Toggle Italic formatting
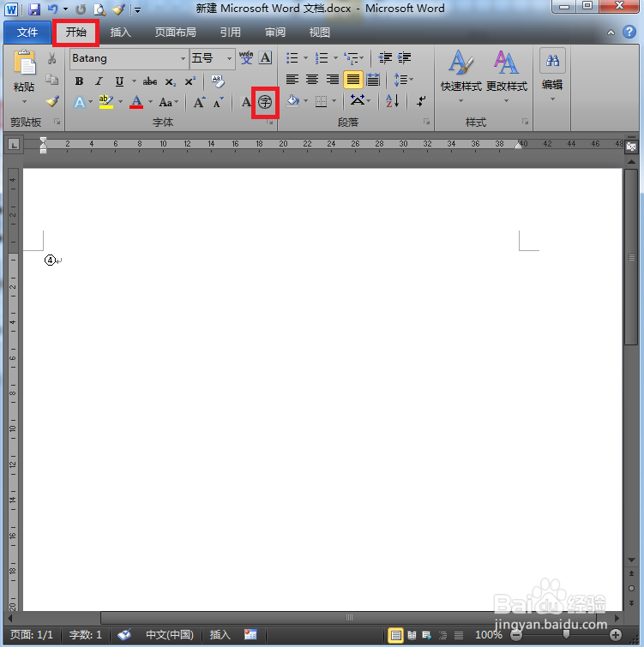The height and width of the screenshot is (647, 644). [99, 81]
